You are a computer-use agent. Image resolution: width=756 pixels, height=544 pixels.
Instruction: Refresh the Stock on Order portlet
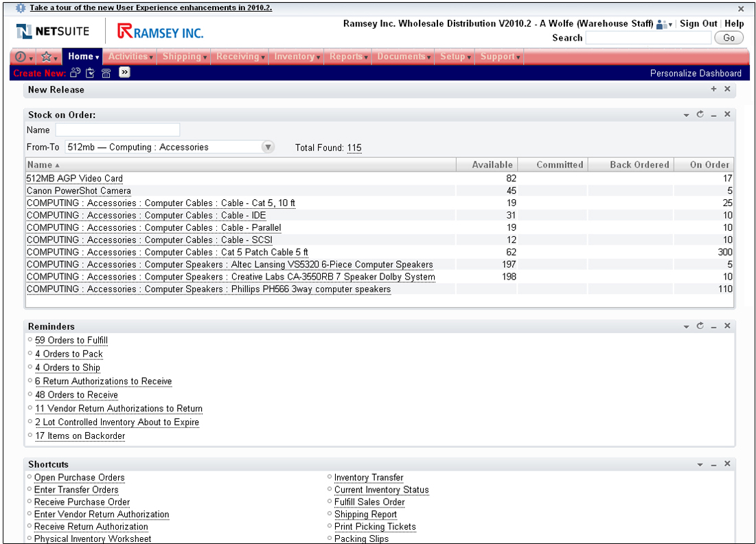pyautogui.click(x=700, y=115)
